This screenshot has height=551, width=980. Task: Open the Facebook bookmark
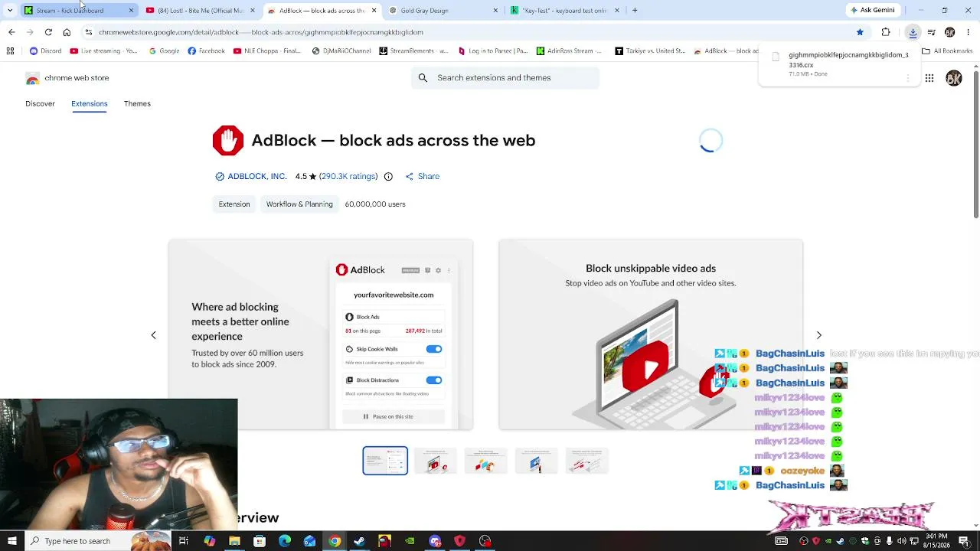(207, 51)
